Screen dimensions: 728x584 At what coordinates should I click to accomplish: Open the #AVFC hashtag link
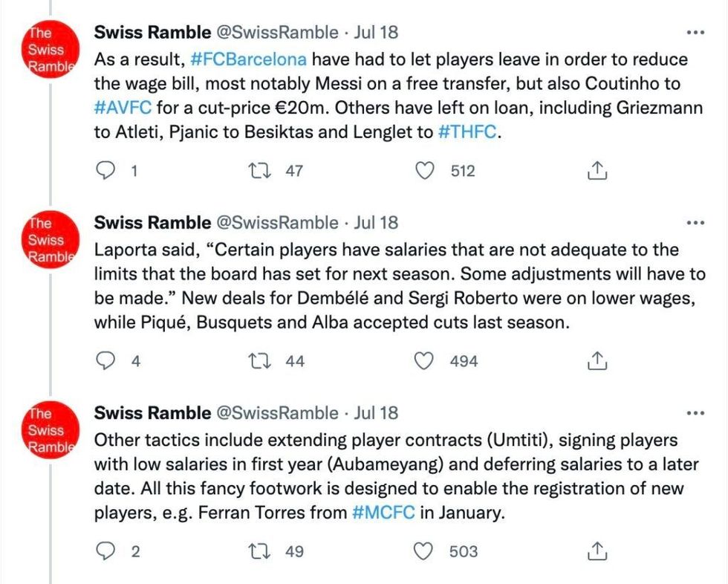pyautogui.click(x=123, y=108)
